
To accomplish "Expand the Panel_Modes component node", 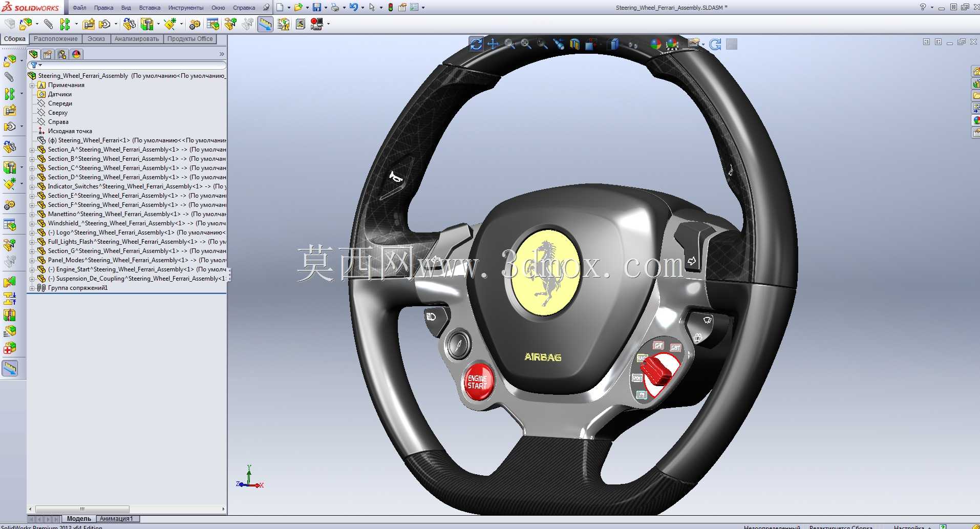I will 32,260.
